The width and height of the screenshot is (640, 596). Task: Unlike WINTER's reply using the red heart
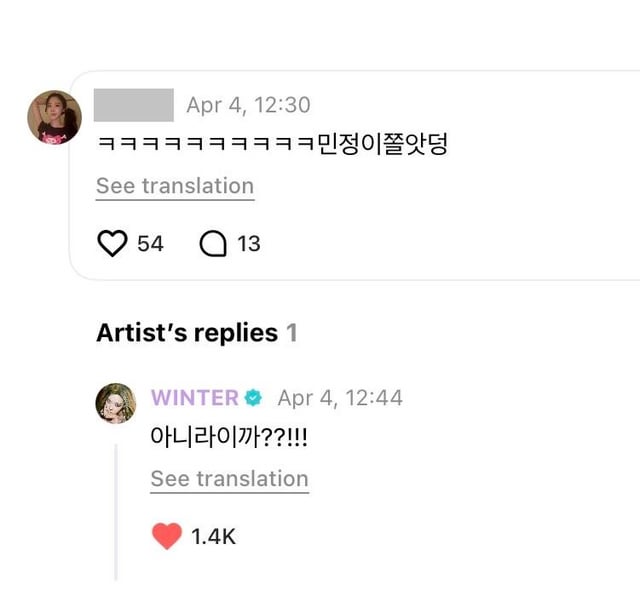pyautogui.click(x=167, y=537)
